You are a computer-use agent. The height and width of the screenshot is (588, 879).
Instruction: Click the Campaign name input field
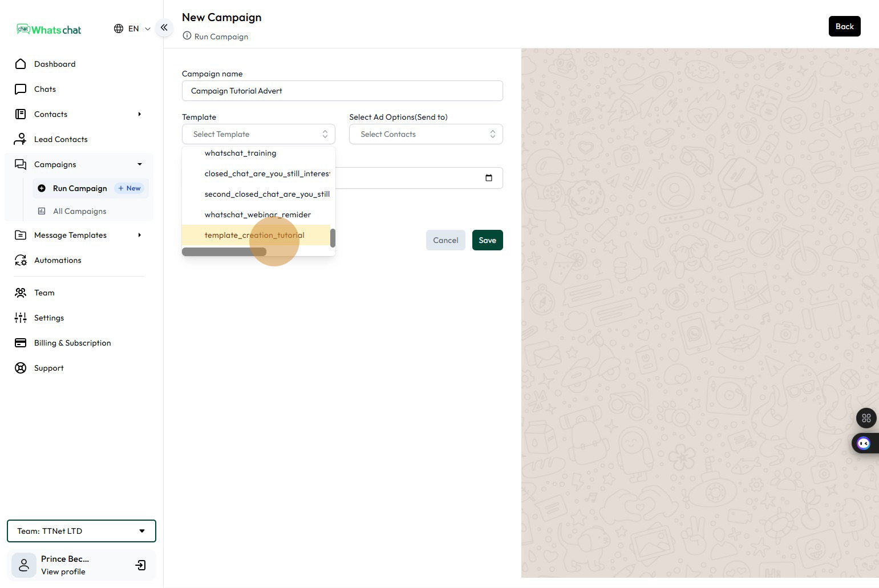pyautogui.click(x=342, y=91)
